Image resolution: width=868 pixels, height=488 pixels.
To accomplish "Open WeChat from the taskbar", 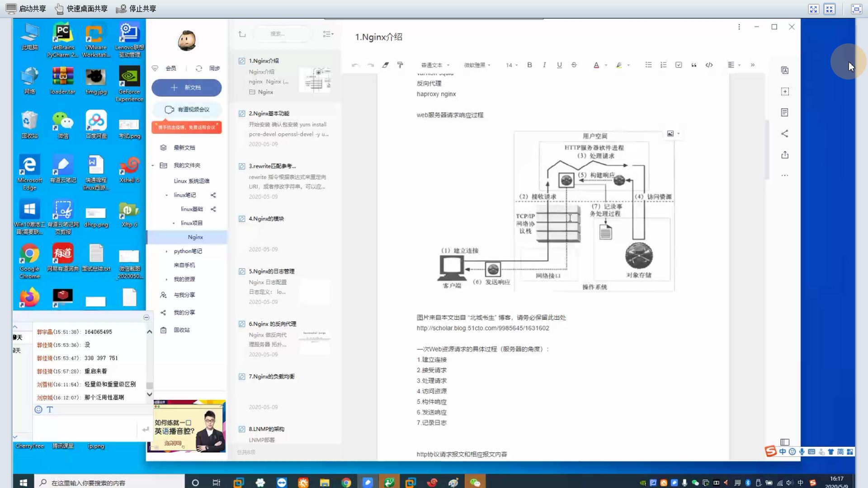I will (x=474, y=482).
